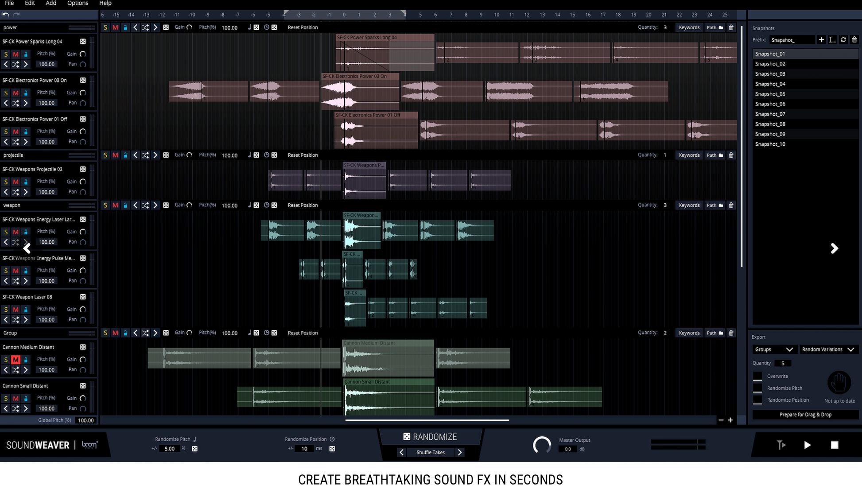Click the Stop playback button
This screenshot has width=862, height=504.
pos(834,445)
